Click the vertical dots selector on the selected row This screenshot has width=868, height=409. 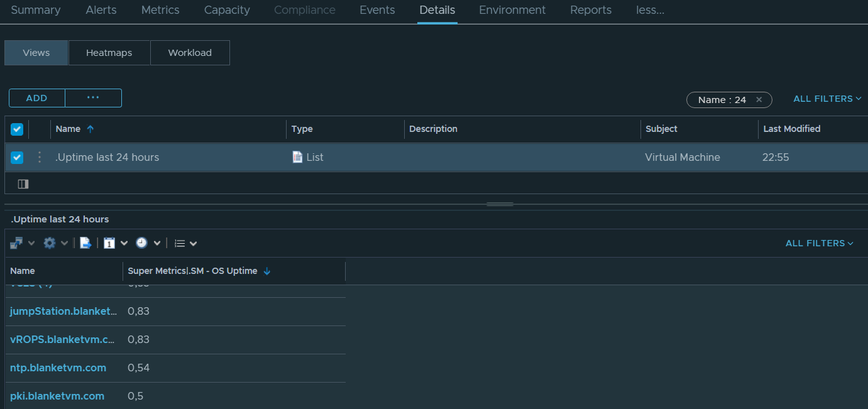39,157
